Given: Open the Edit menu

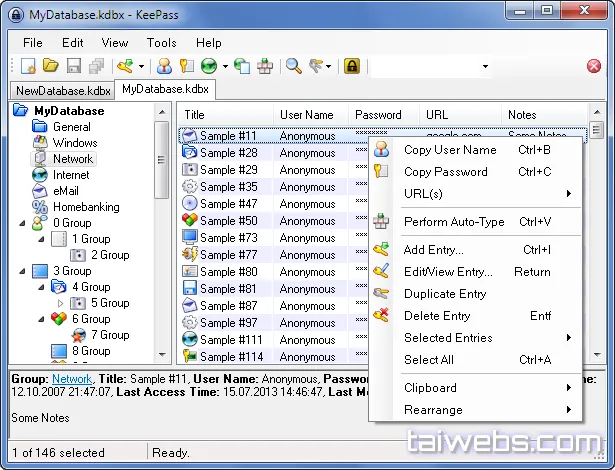Looking at the screenshot, I should coord(73,42).
